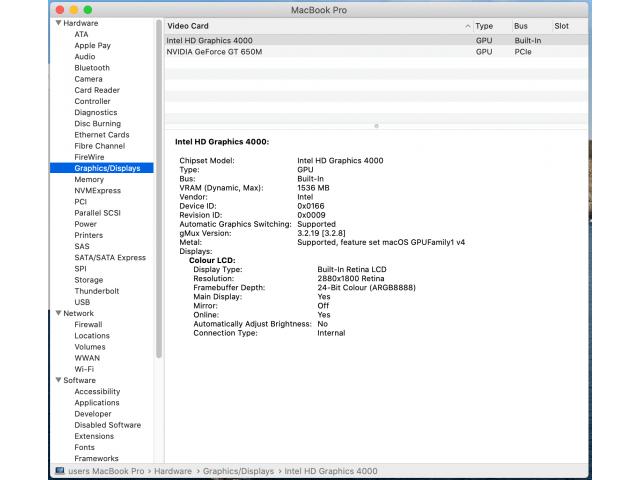This screenshot has width=640, height=480.
Task: Click the green zoom window button
Action: tap(87, 9)
